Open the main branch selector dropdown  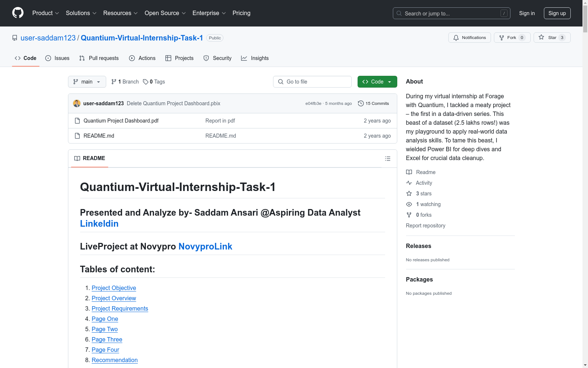[87, 82]
